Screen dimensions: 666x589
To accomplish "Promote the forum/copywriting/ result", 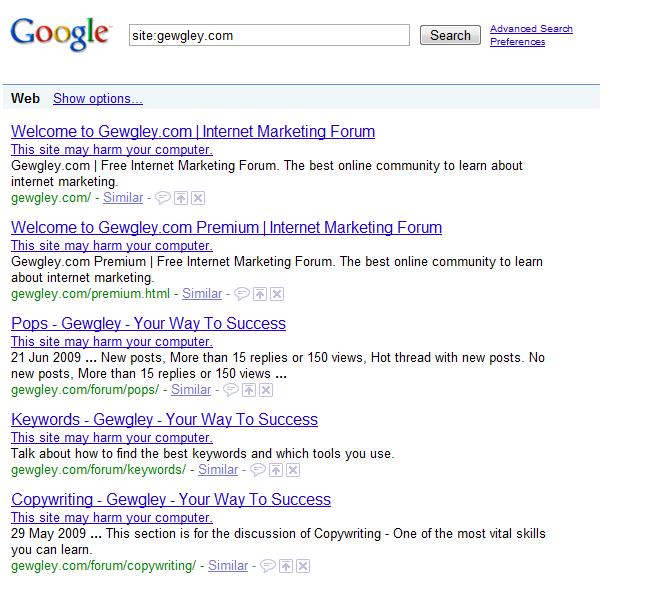I will pyautogui.click(x=286, y=566).
